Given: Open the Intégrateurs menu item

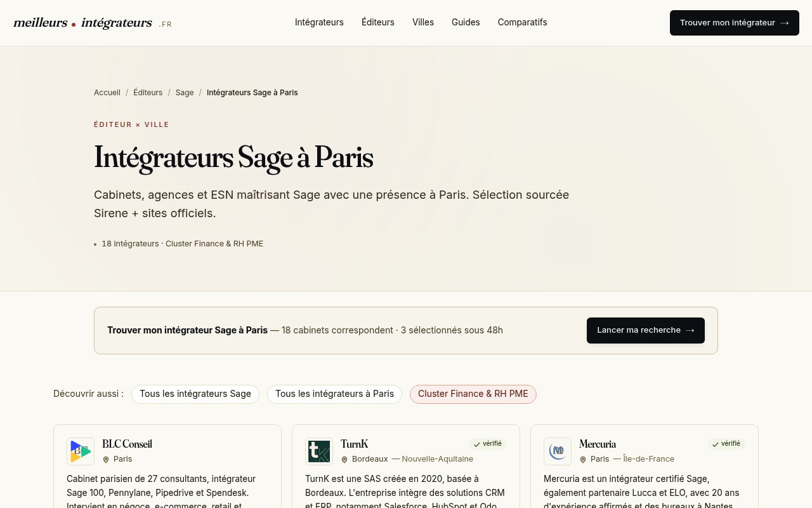Looking at the screenshot, I should click(x=319, y=22).
